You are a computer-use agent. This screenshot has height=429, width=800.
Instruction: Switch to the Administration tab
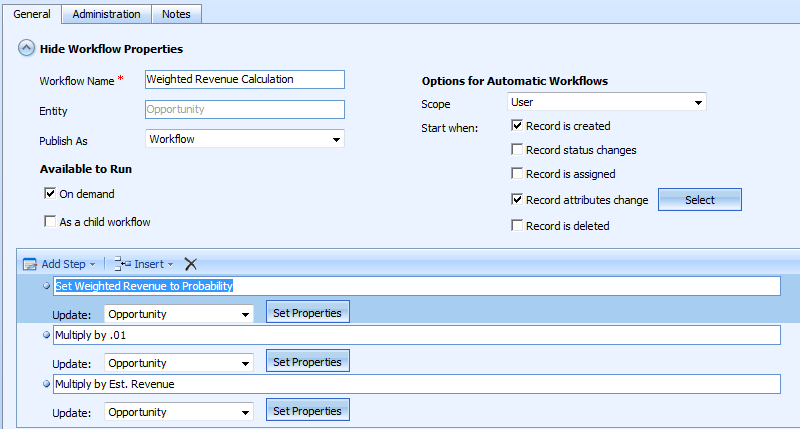click(106, 14)
